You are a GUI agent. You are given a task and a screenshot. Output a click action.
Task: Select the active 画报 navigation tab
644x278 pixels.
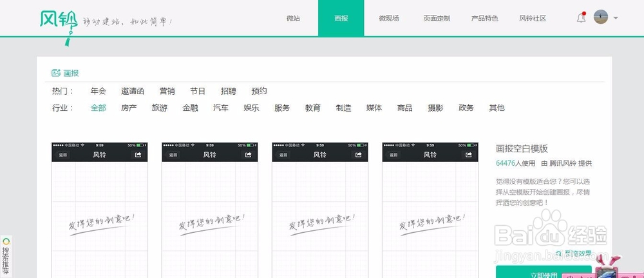point(341,18)
